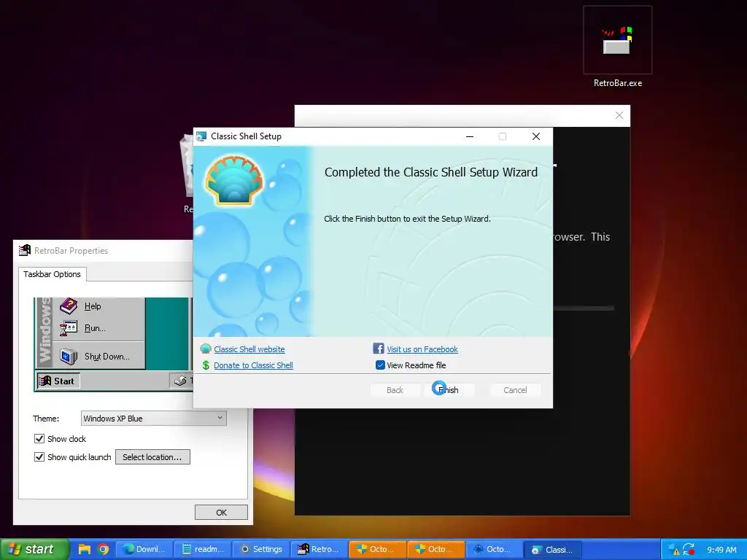Click Finish in Classic Shell Setup
The image size is (747, 560).
click(x=449, y=390)
